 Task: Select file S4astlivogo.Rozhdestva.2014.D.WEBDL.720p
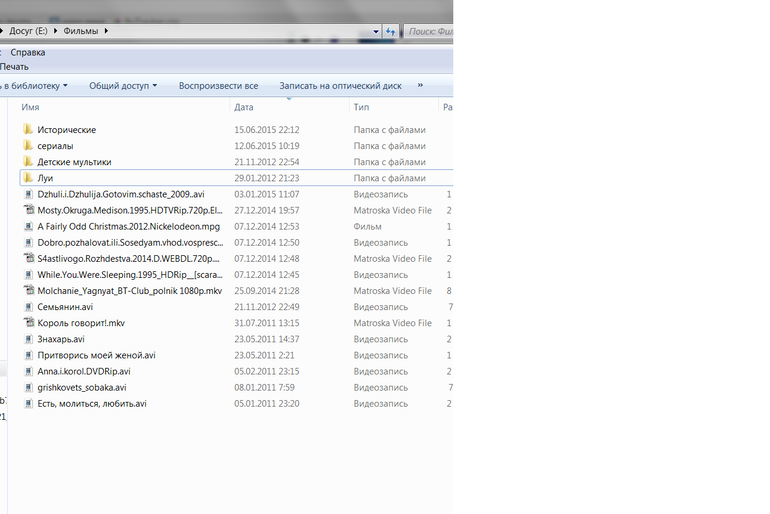point(128,258)
